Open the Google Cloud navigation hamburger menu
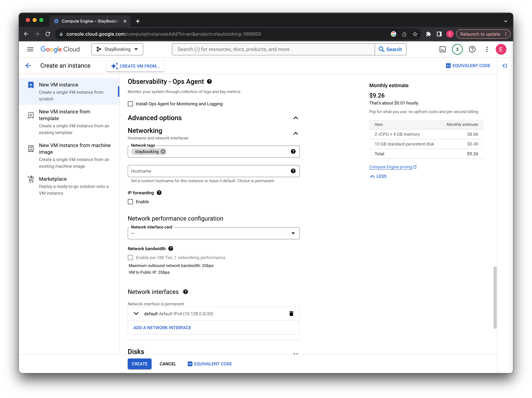 click(x=30, y=49)
